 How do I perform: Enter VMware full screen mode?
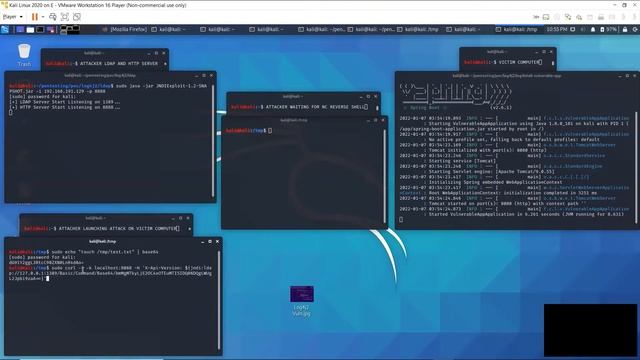[64, 17]
